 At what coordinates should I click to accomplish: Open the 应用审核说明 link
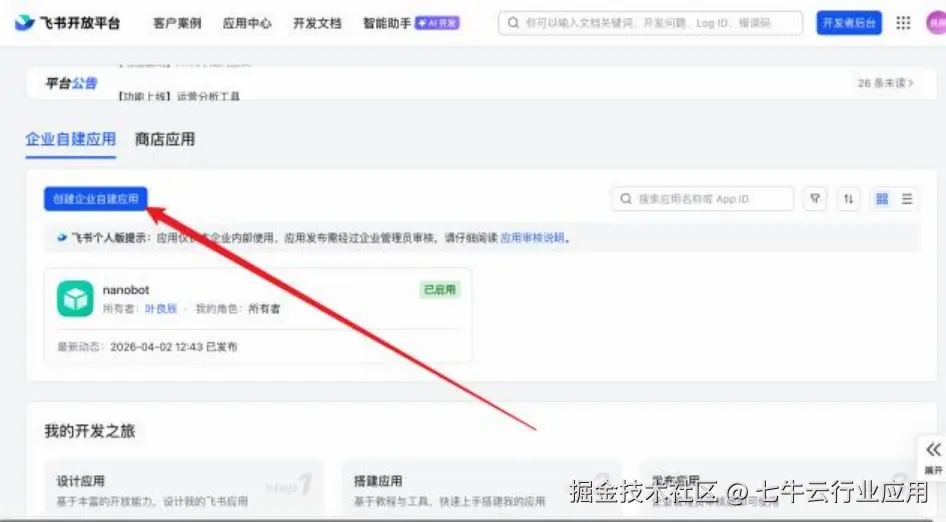532,238
